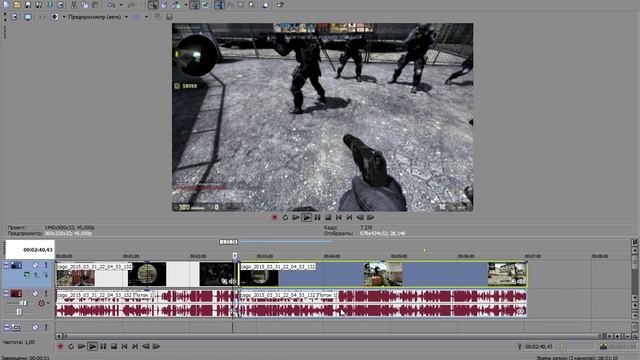Screen dimensions: 640x360
Task: Click the 00:02:40,43 timecode display
Action: (30, 249)
